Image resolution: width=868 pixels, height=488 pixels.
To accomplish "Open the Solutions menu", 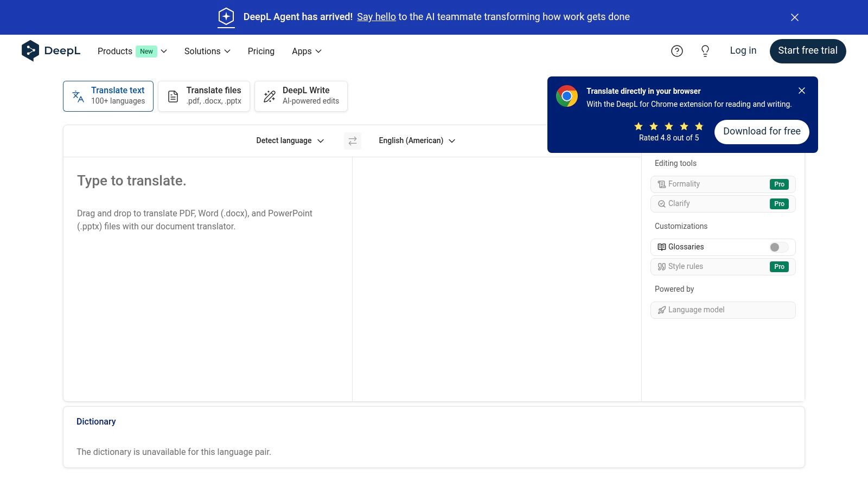I will point(207,51).
